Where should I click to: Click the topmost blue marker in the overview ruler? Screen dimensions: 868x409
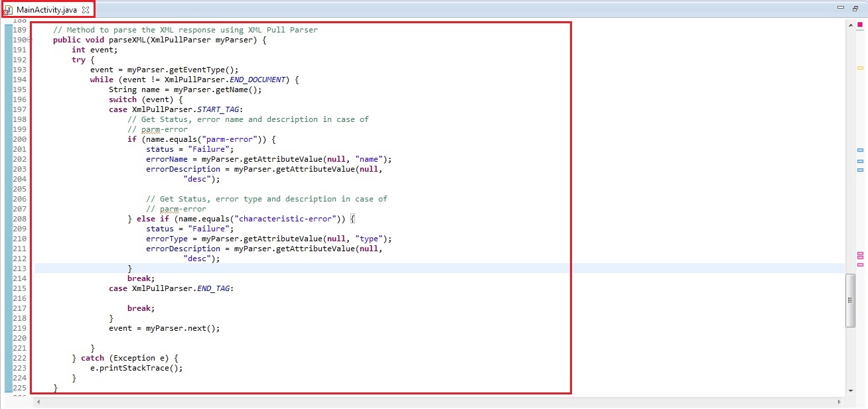coord(860,150)
